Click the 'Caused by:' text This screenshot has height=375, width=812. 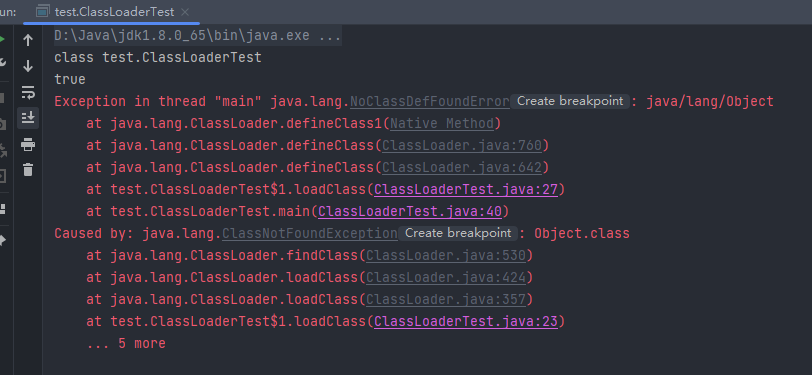(94, 234)
